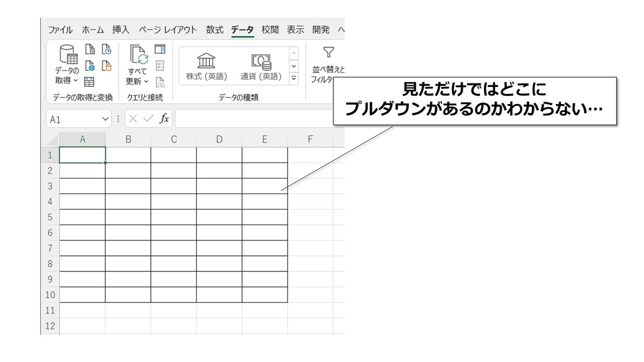Select the 通貨 (英語) data type

[262, 62]
